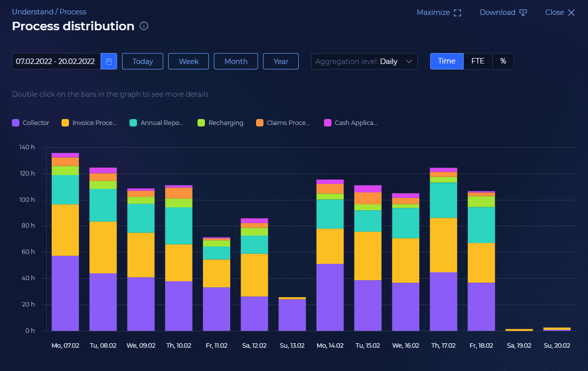Screen dimensions: 588x371
Task: Click the Annual Reporting legend dot
Action: [132, 123]
